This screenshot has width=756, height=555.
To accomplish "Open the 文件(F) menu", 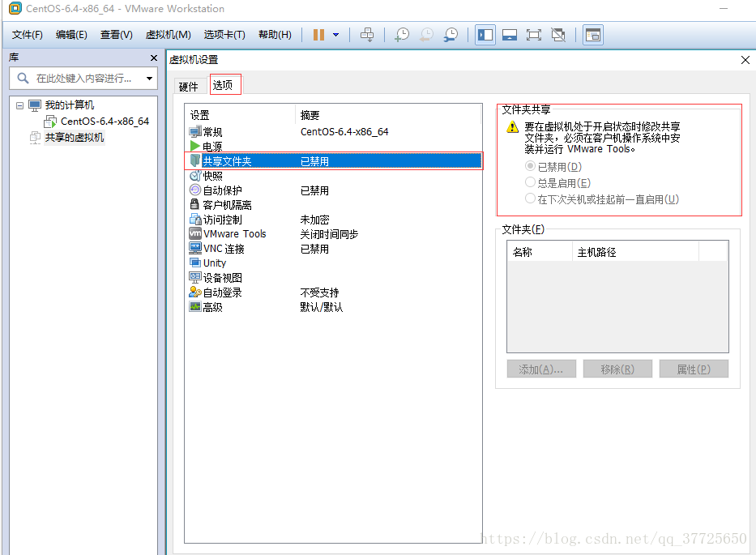I will coord(27,35).
